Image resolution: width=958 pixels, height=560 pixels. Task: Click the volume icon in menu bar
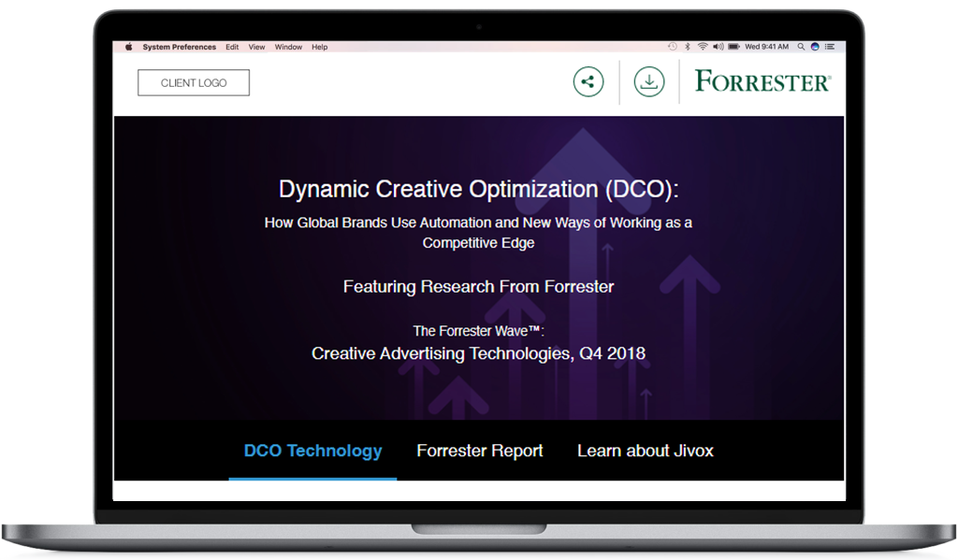[x=718, y=47]
